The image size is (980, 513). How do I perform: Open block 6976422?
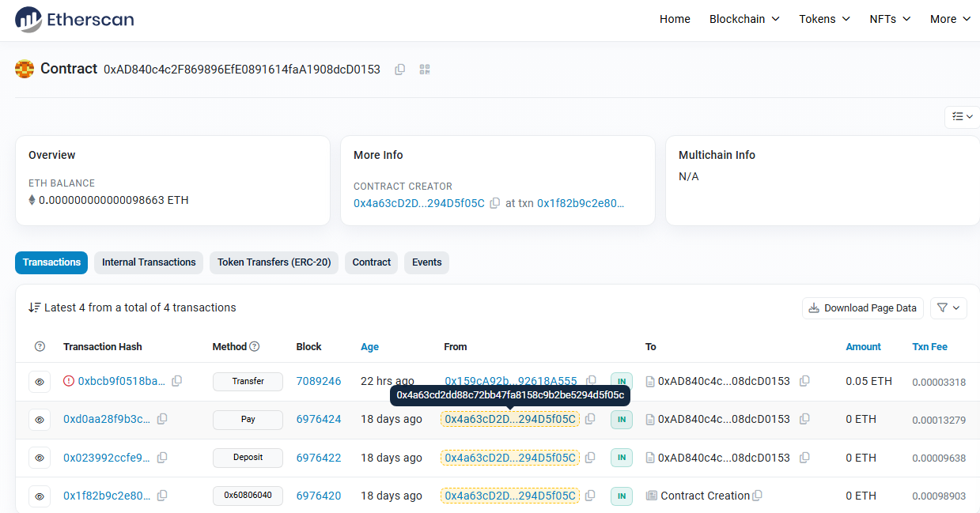319,457
